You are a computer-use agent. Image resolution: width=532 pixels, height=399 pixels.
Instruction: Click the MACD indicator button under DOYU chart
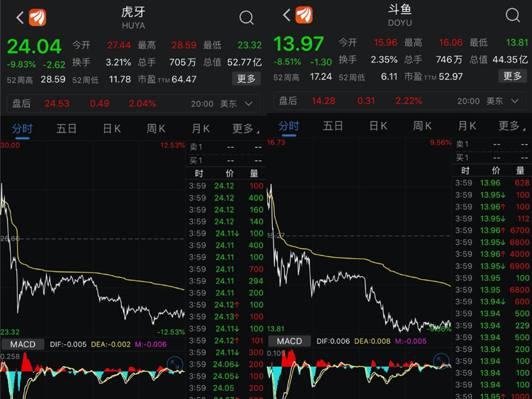pos(290,341)
